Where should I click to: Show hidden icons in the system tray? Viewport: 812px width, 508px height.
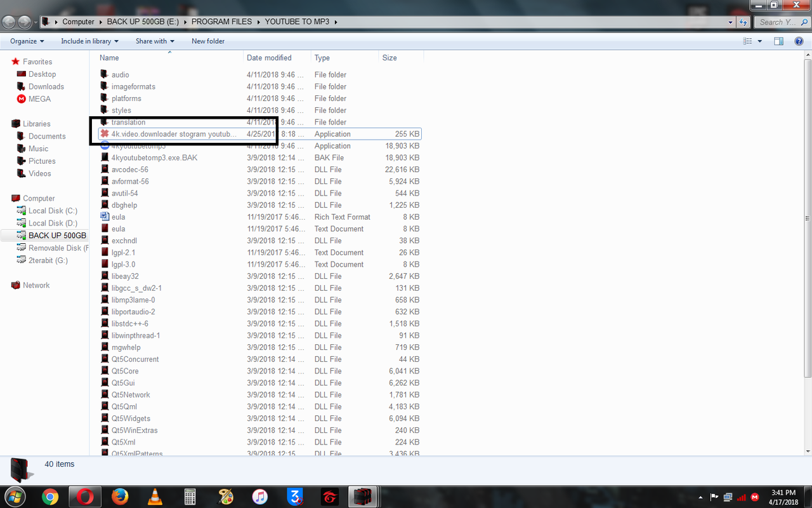click(x=700, y=497)
